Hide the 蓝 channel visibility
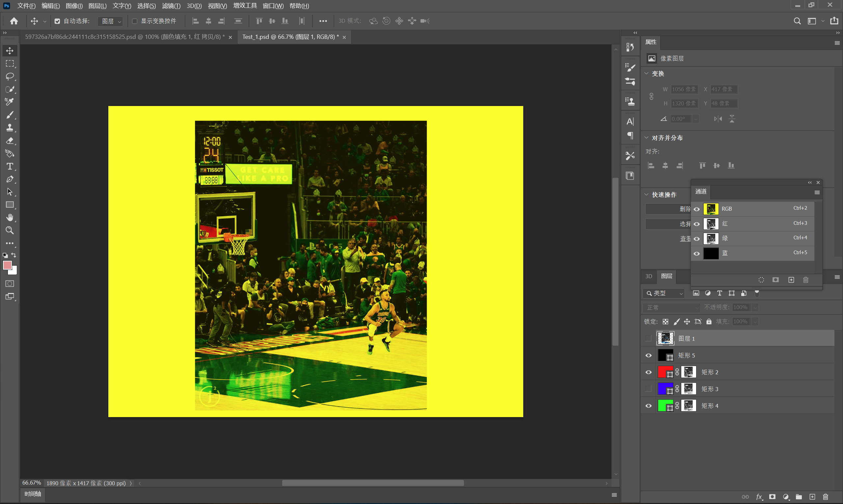 click(x=696, y=253)
